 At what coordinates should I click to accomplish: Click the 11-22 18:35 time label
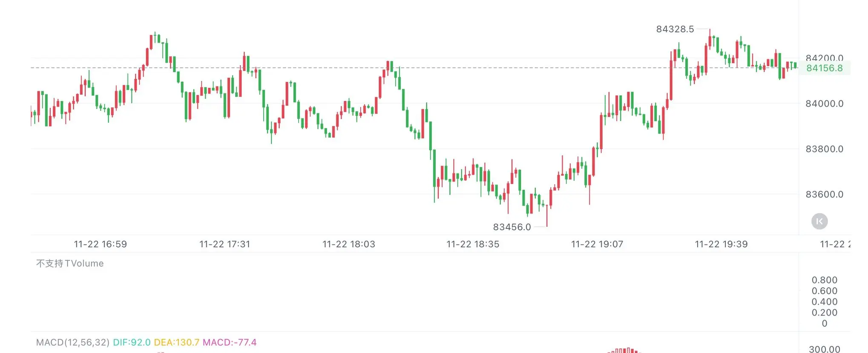pyautogui.click(x=472, y=244)
